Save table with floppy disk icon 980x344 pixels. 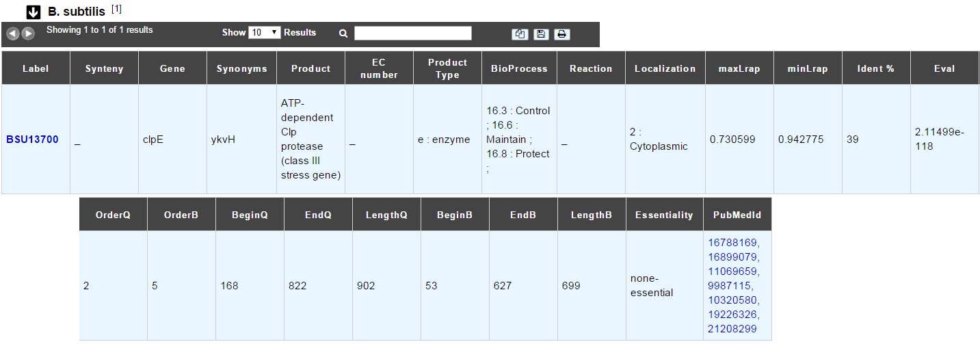(541, 34)
